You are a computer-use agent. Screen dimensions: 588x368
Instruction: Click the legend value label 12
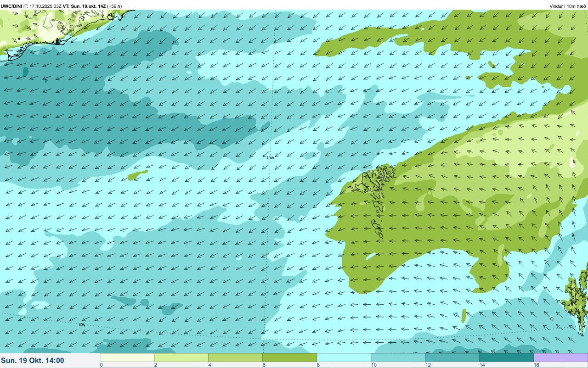[428, 365]
